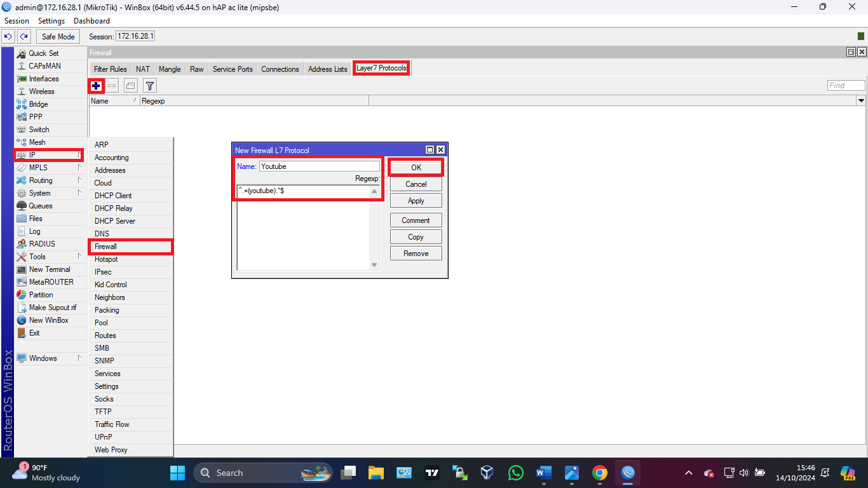Select Firewall in IP submenu
This screenshot has width=868, height=488.
click(x=130, y=247)
